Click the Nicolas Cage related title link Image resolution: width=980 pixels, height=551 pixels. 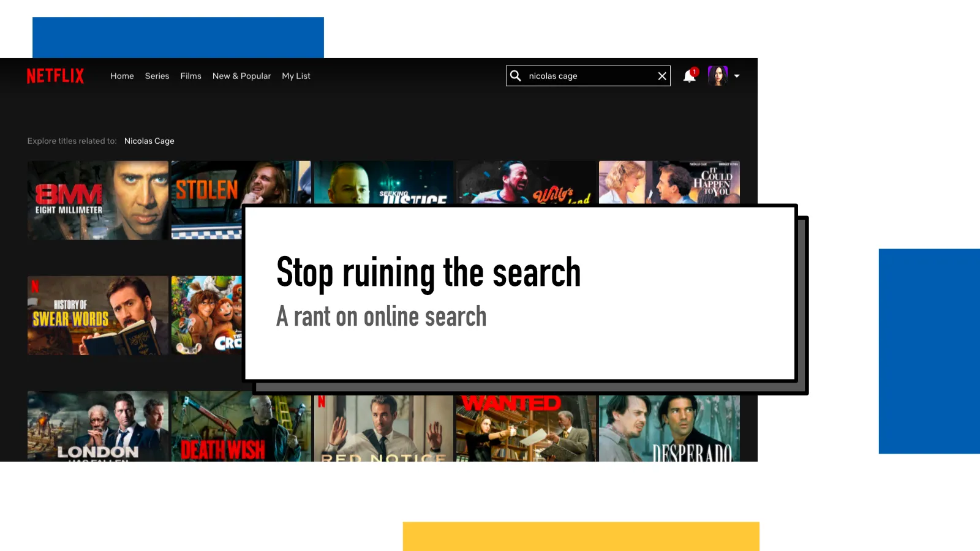pyautogui.click(x=149, y=141)
